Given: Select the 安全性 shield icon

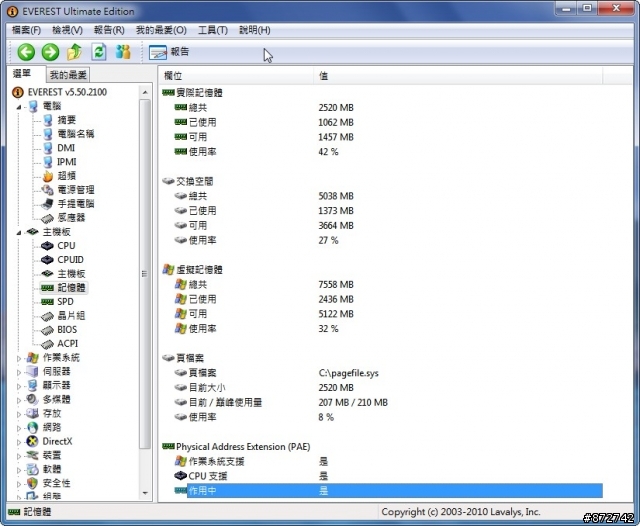Looking at the screenshot, I should 32,483.
